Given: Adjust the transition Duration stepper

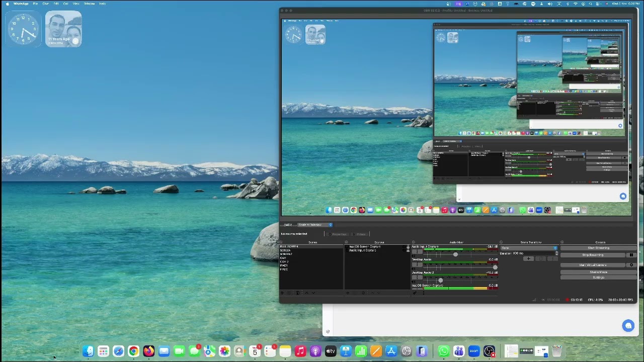Looking at the screenshot, I should click(x=557, y=253).
